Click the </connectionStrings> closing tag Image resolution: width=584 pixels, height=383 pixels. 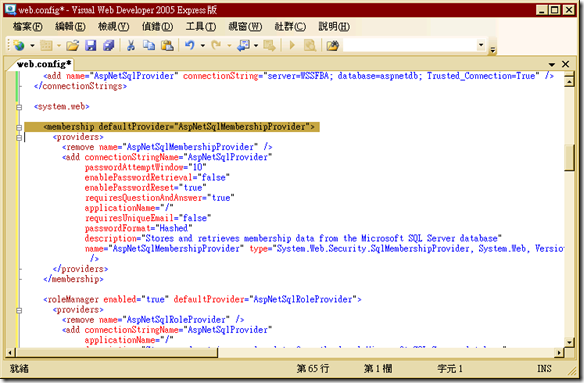(x=80, y=86)
